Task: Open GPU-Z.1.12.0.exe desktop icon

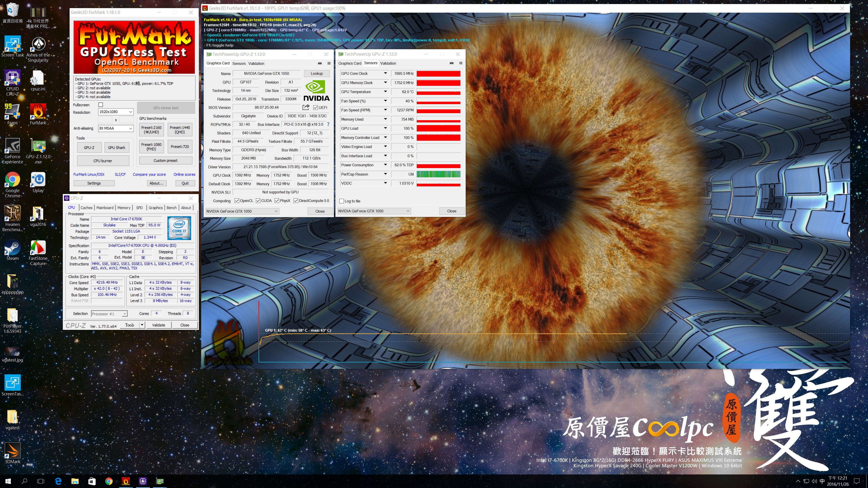Action: [38, 151]
